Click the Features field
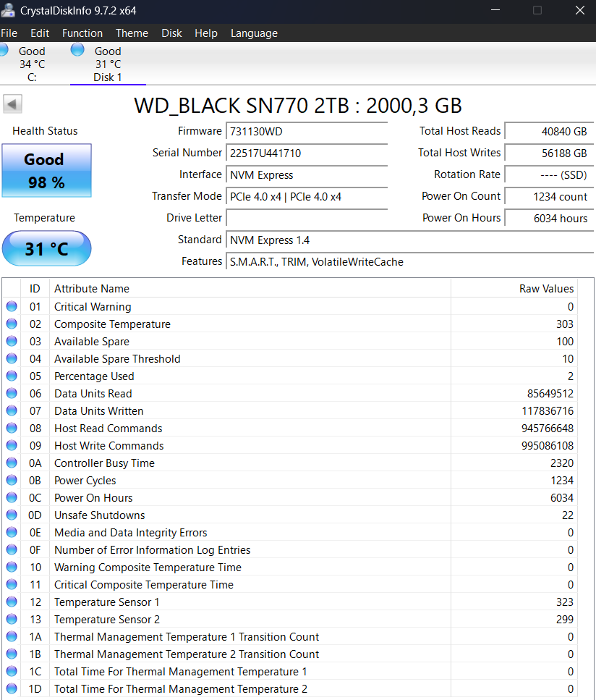Image resolution: width=596 pixels, height=700 pixels. [410, 262]
